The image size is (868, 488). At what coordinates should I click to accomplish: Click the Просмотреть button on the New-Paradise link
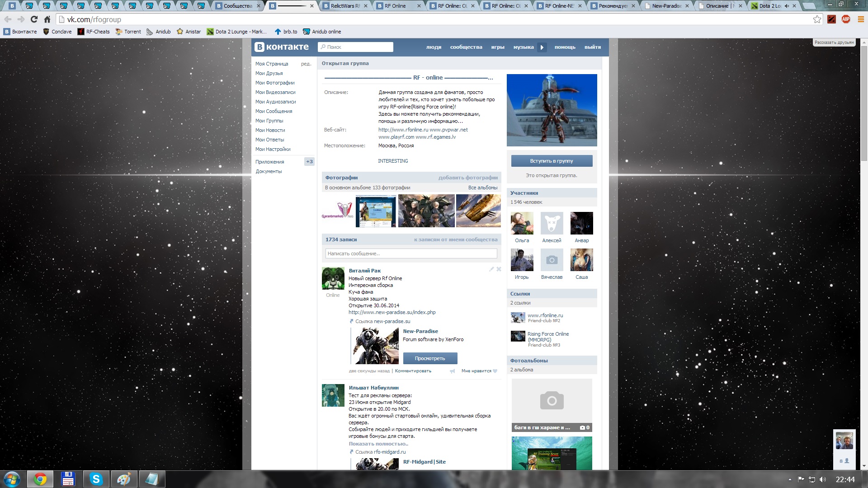point(430,358)
